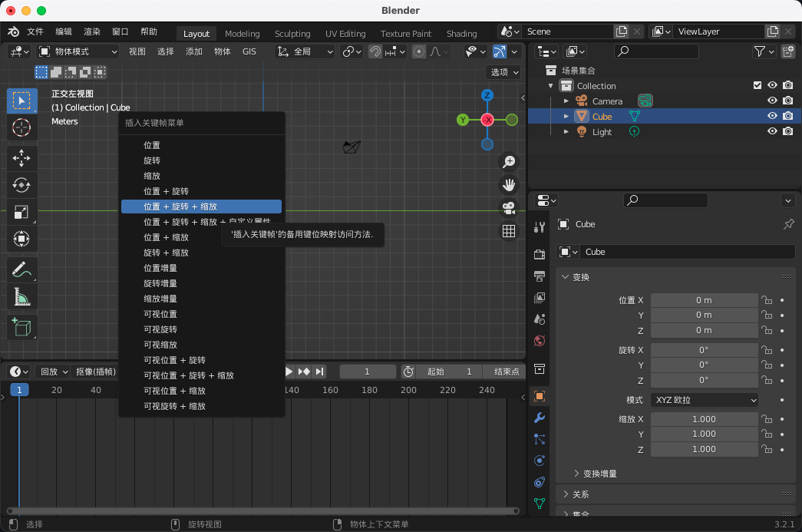Open the 添加 add menu

click(x=194, y=51)
